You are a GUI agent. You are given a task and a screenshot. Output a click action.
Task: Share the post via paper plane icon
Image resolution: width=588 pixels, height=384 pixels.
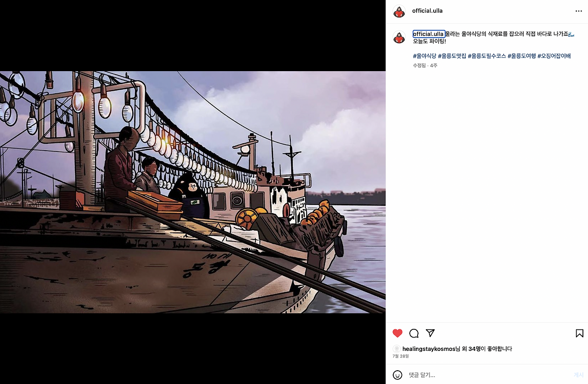(430, 333)
